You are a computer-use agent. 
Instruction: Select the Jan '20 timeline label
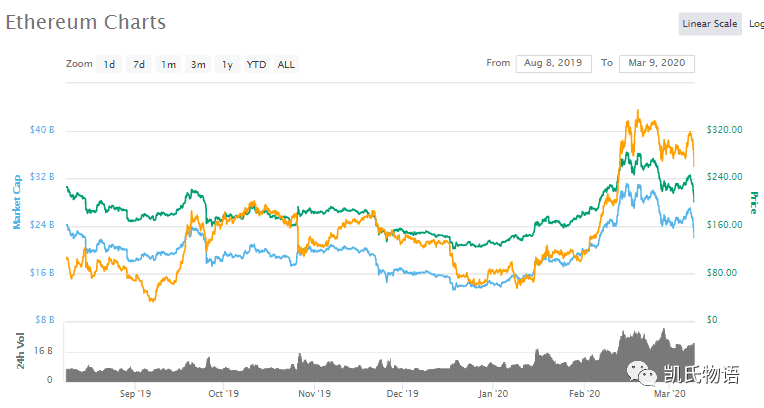tap(493, 393)
